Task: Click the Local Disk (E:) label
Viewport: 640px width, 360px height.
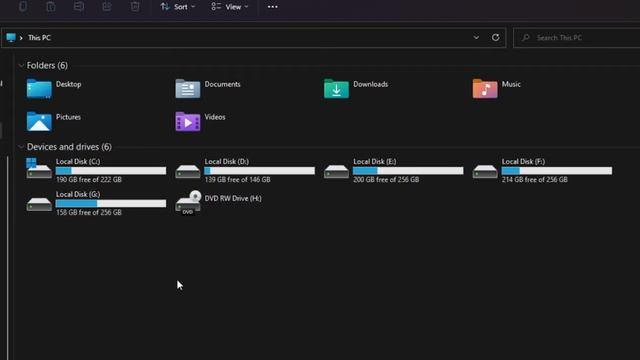Action: 375,161
